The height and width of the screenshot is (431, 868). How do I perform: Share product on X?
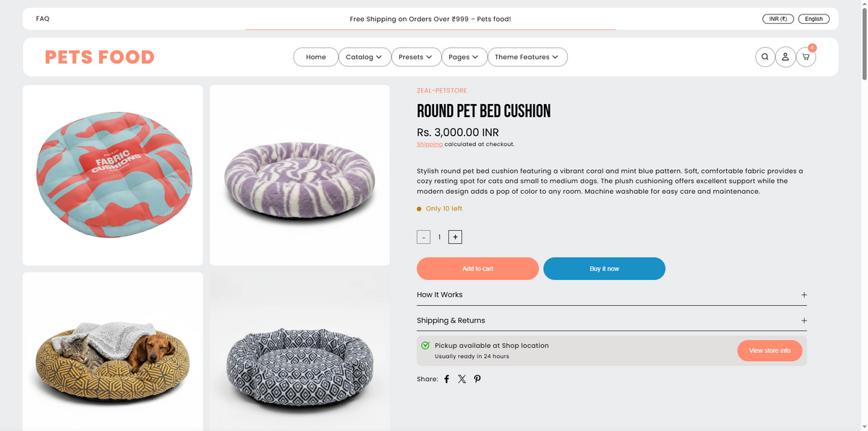pos(462,379)
